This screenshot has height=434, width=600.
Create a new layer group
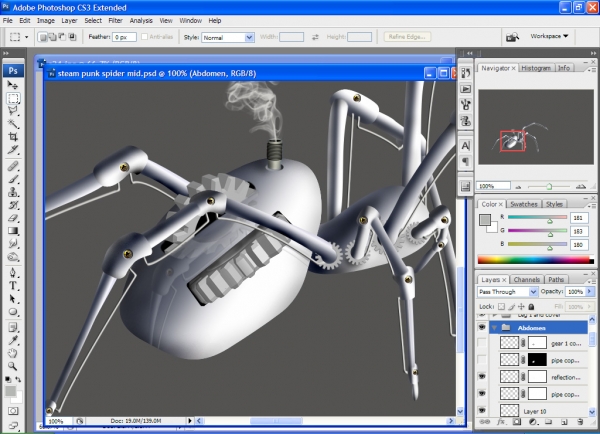(x=548, y=422)
